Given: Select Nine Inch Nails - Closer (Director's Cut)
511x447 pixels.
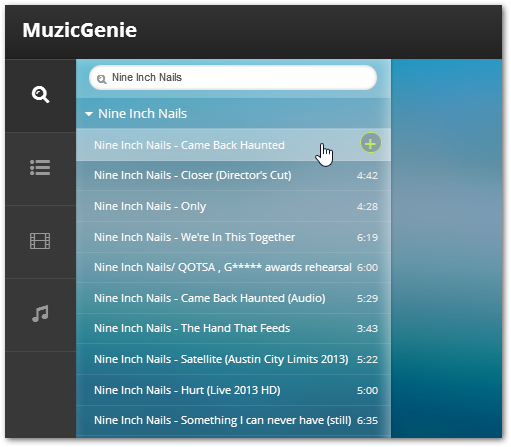Looking at the screenshot, I should [x=233, y=175].
